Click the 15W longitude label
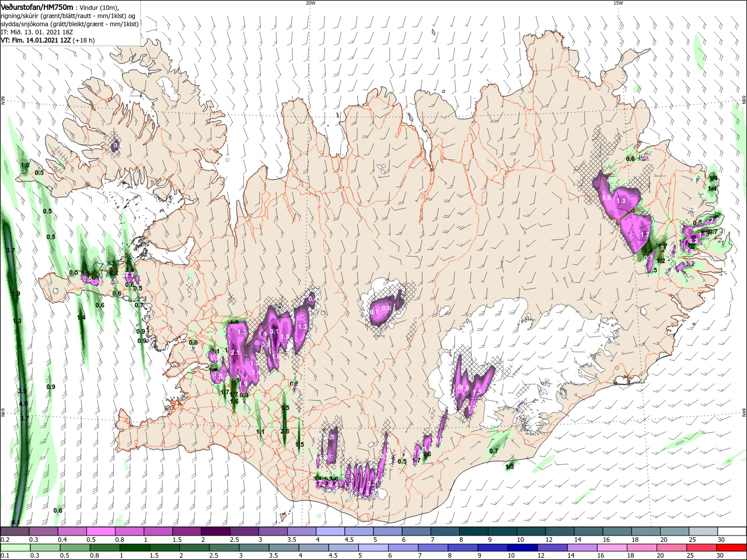The image size is (747, 560). tap(618, 3)
